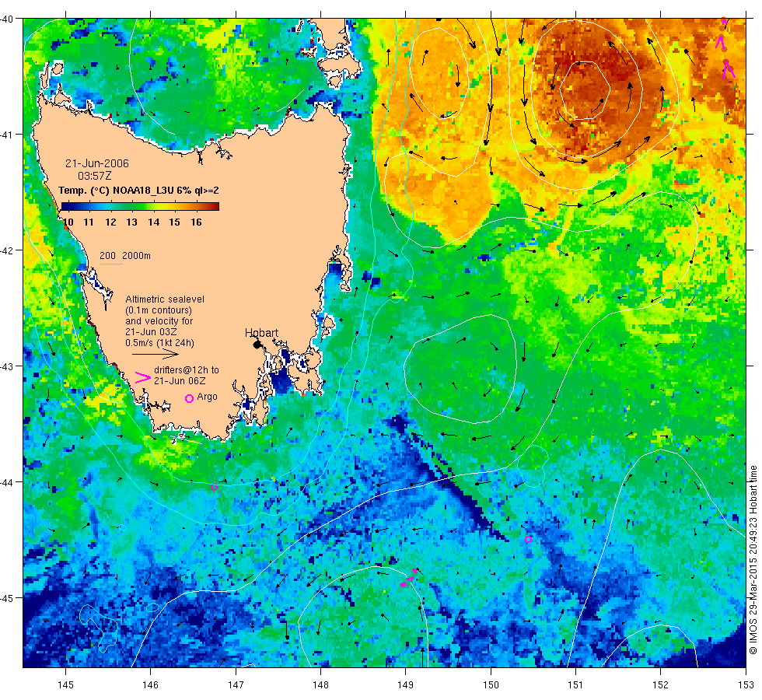Click the longitude axis label 151
The width and height of the screenshot is (762, 700).
pyautogui.click(x=575, y=685)
